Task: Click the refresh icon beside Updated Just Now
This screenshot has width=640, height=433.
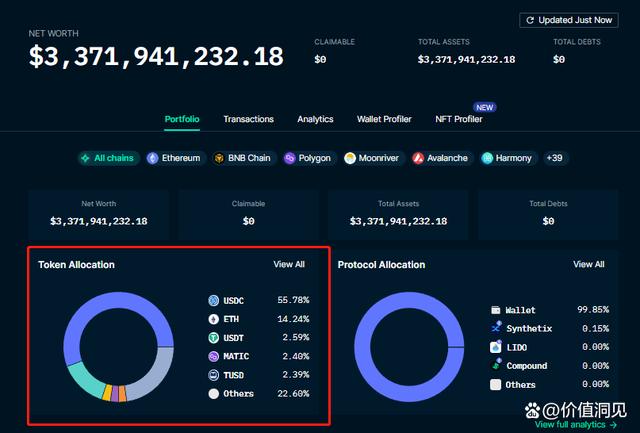Action: tap(530, 20)
